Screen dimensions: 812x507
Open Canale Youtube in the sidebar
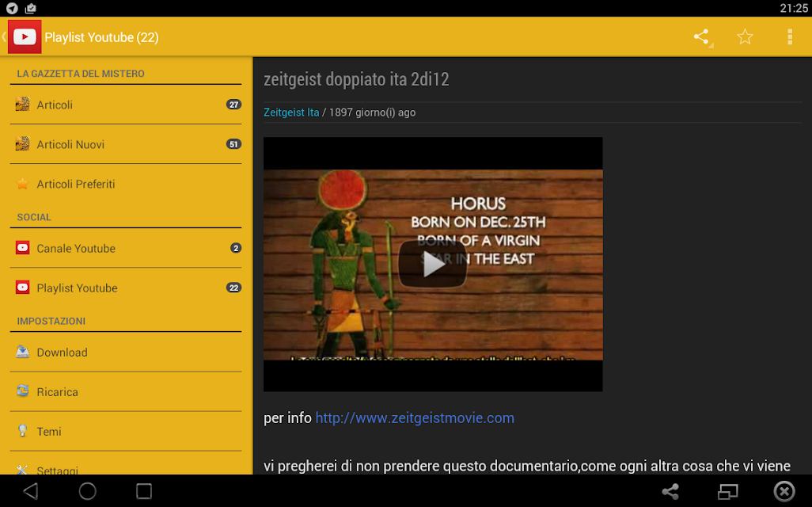coord(126,248)
